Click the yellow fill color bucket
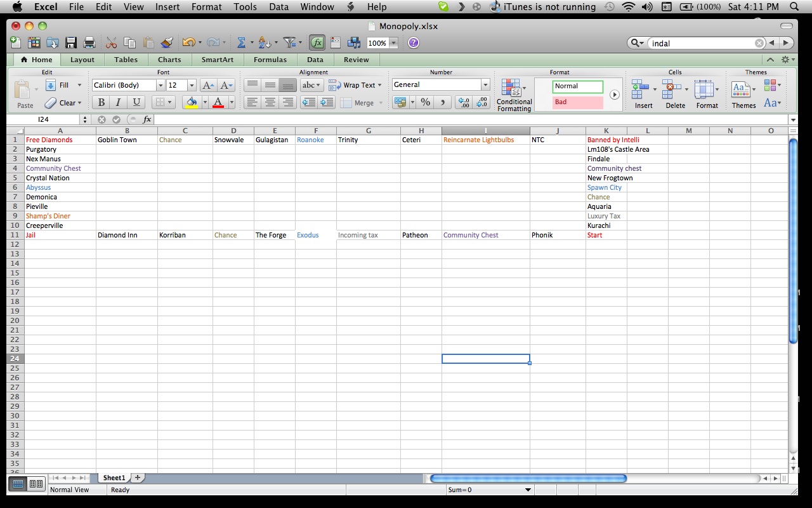This screenshot has width=812, height=508. point(191,102)
